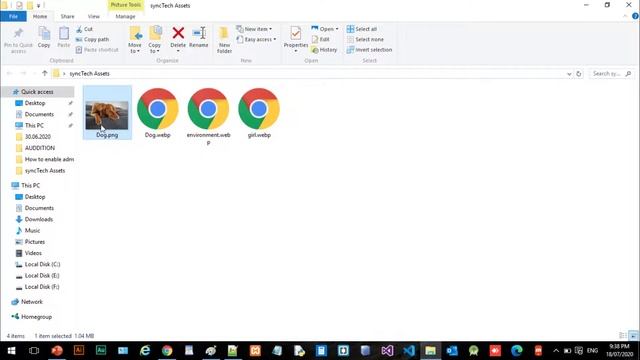Select the girl.webp file
The image size is (640, 360).
(259, 113)
